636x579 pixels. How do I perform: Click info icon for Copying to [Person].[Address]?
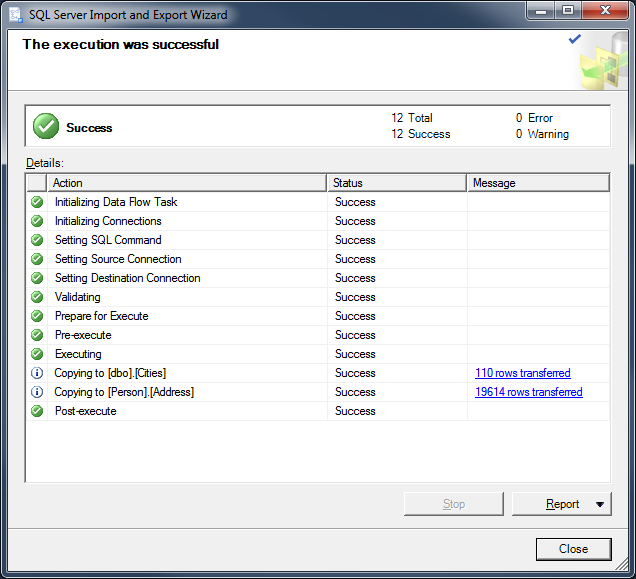tap(37, 392)
